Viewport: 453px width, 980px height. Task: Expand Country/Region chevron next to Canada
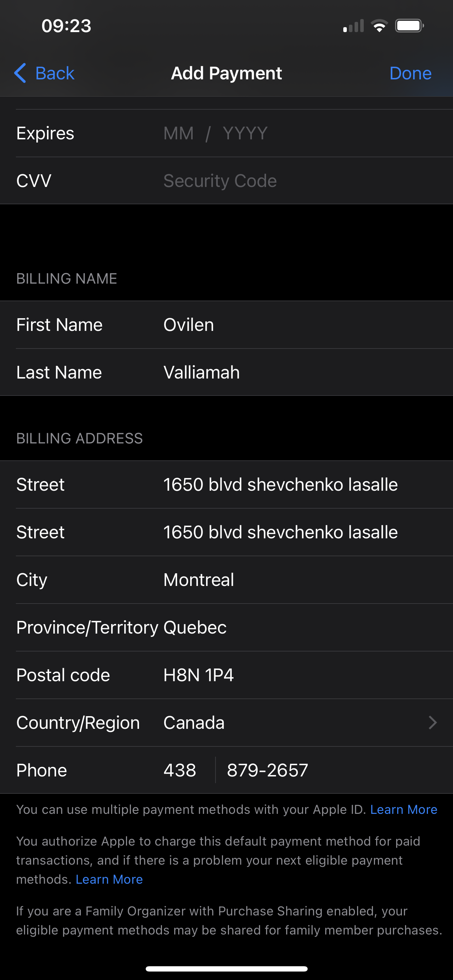point(433,722)
